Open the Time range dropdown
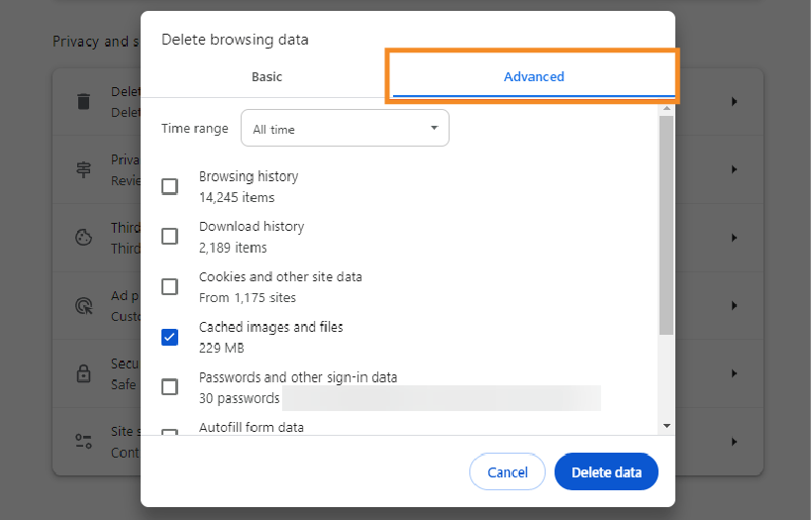This screenshot has height=520, width=812. (x=345, y=128)
